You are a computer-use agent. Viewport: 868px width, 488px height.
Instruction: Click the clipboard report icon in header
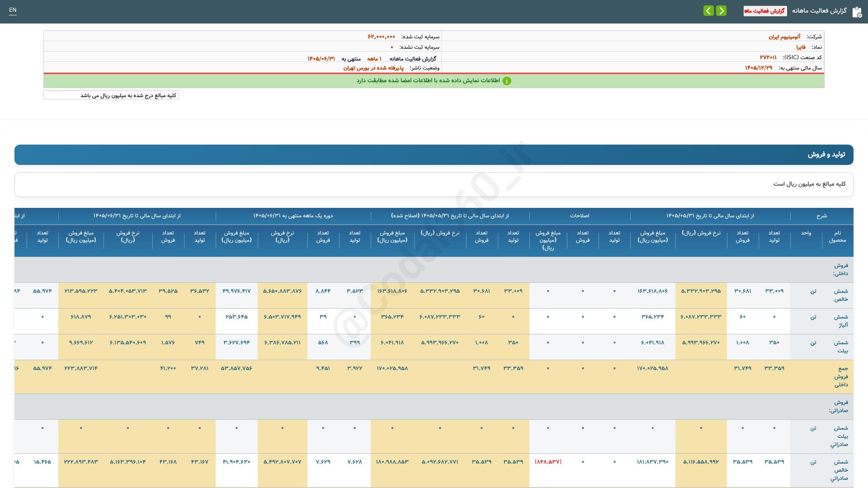(x=857, y=12)
